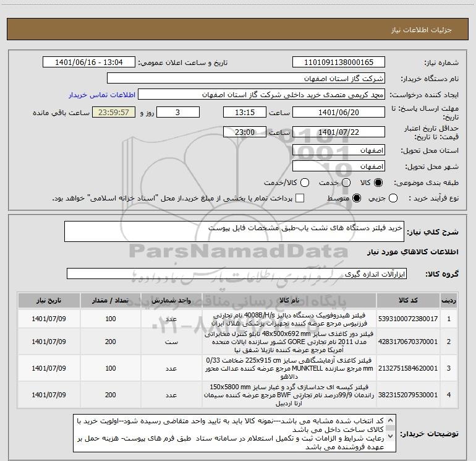This screenshot has height=461, width=476.
Task: Select the جزیی purchase type radio
Action: coord(393,199)
